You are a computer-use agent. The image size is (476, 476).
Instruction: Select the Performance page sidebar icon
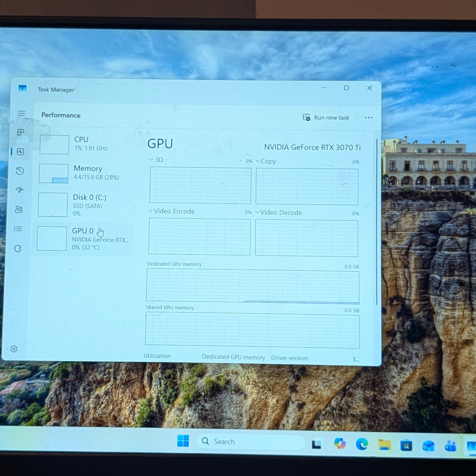coord(21,152)
